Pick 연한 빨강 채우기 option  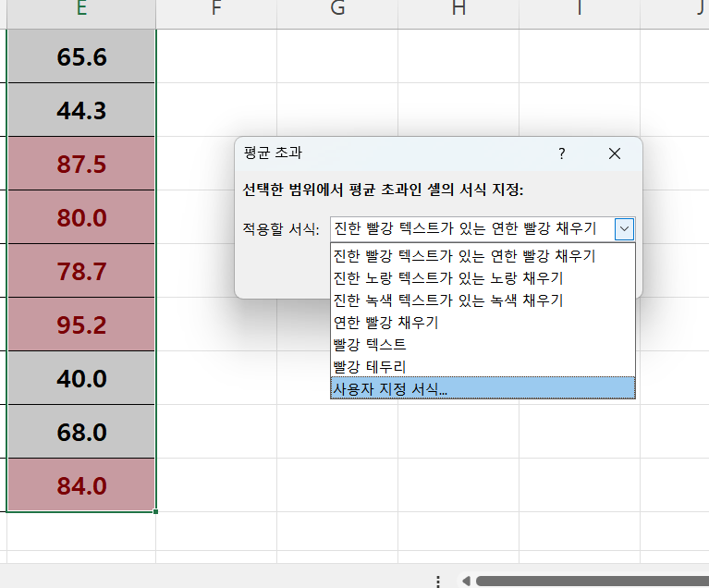point(483,322)
